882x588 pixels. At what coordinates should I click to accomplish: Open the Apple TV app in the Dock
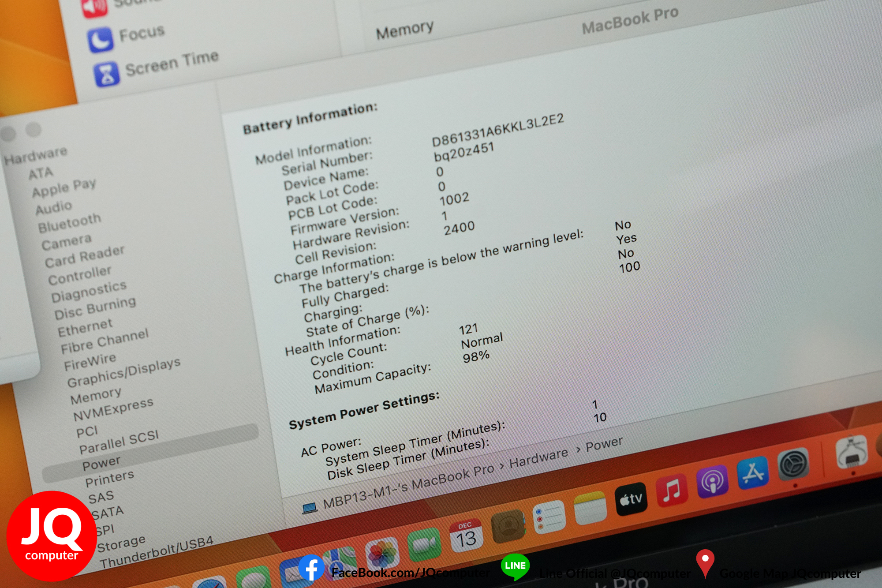click(631, 499)
